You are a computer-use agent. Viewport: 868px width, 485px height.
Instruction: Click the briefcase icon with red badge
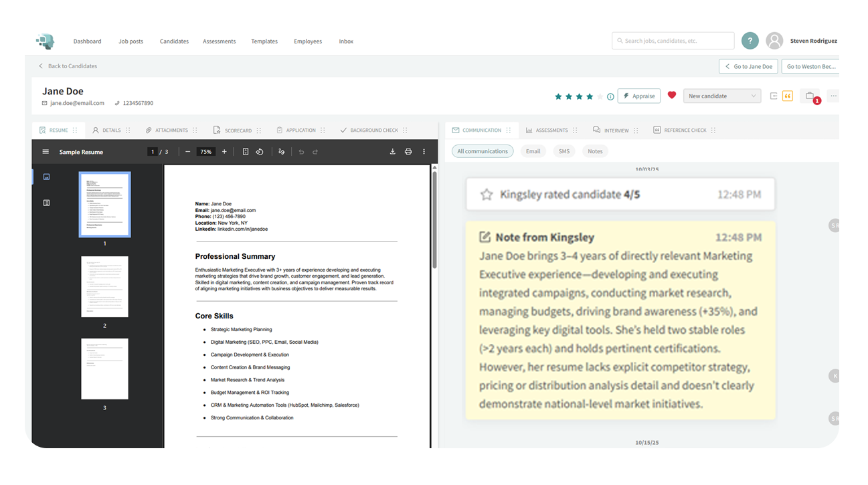pos(810,96)
